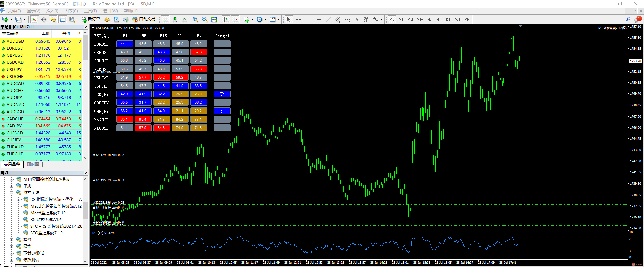This screenshot has width=644, height=267.
Task: Toggle the chart auto scroll button
Action: click(x=226, y=19)
